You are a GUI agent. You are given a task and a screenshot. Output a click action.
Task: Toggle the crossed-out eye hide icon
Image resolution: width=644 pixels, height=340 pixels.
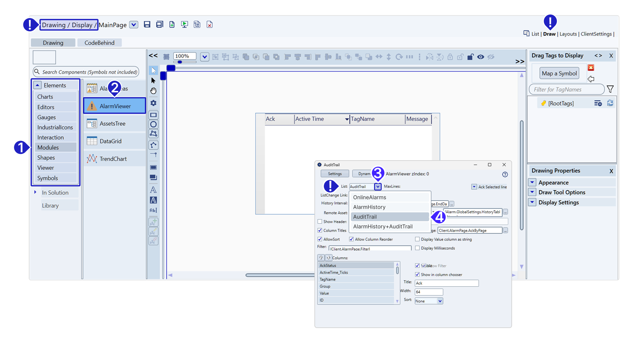(491, 57)
